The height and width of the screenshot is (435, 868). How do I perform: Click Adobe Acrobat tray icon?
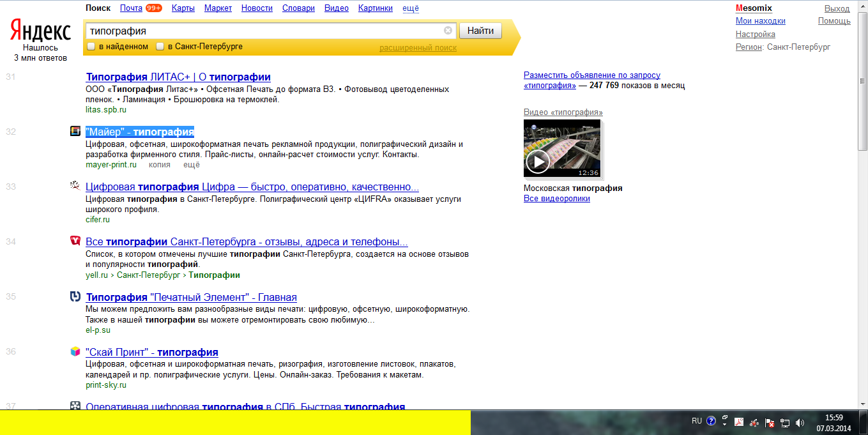[x=739, y=422]
